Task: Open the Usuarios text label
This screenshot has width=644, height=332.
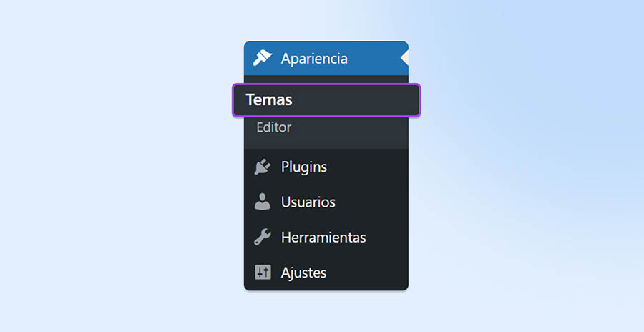Action: click(308, 202)
